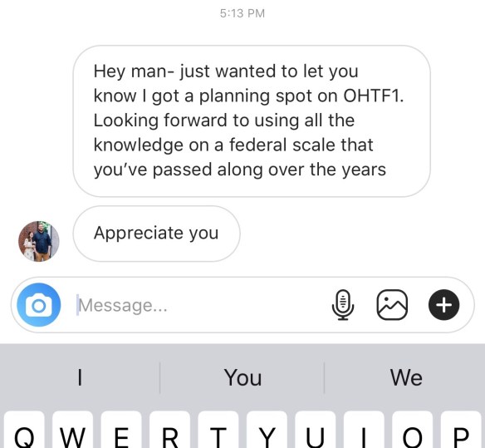
Task: Focus the Message... text field
Action: (x=198, y=305)
